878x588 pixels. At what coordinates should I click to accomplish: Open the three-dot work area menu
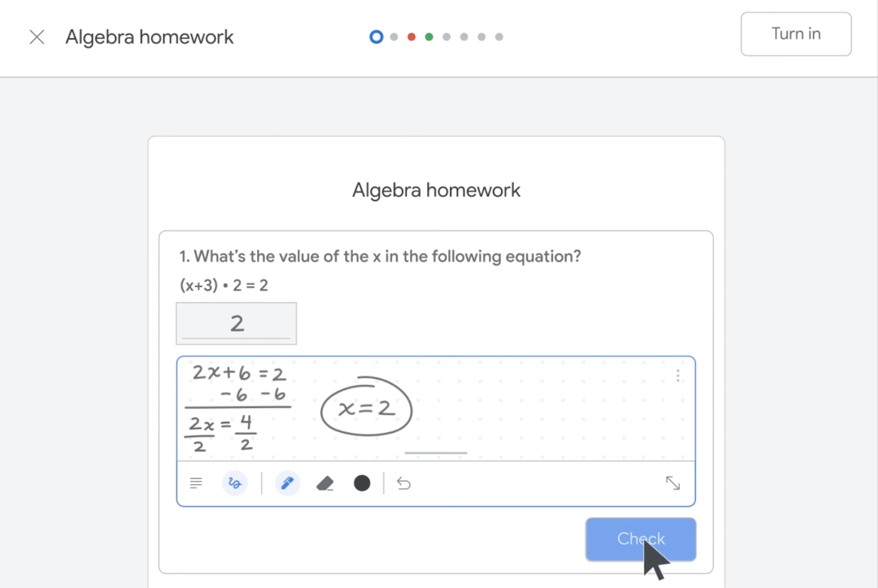677,376
